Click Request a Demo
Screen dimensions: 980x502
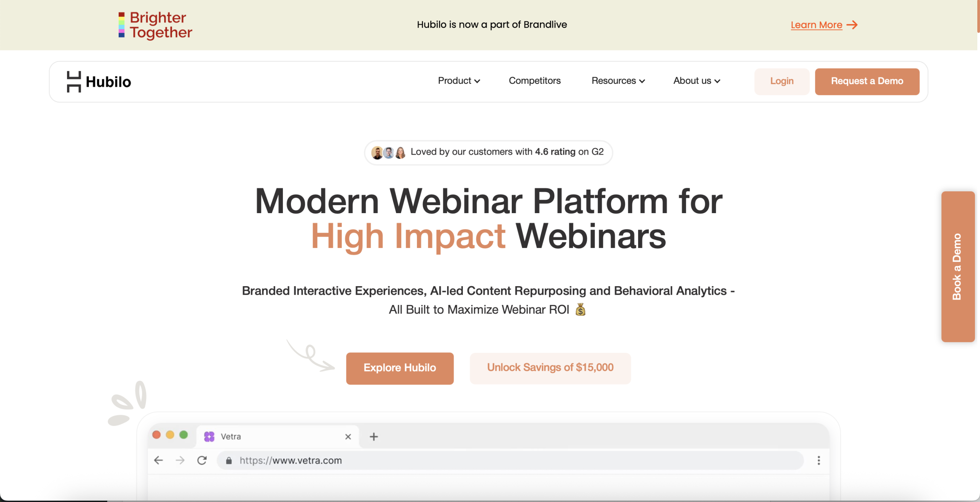coord(867,81)
